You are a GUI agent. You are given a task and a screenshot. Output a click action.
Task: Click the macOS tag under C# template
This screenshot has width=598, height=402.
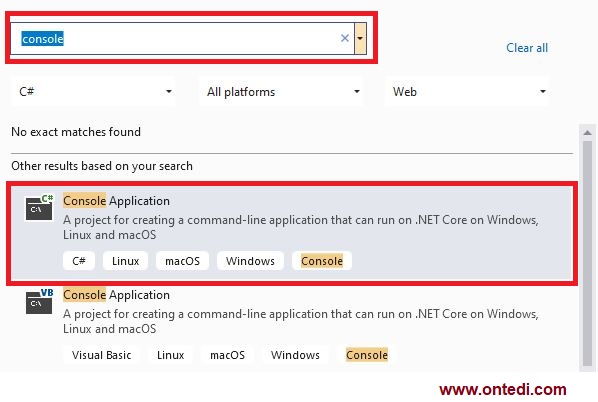pos(182,261)
